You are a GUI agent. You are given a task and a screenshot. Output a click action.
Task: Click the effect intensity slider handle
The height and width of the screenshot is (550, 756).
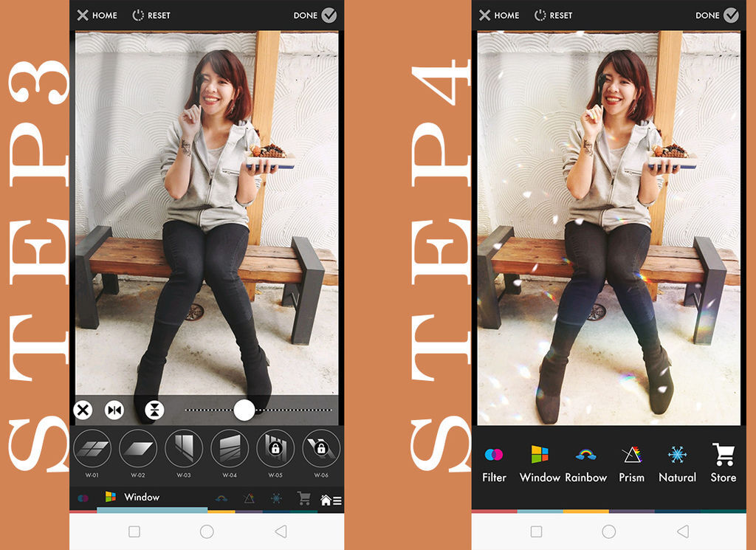pyautogui.click(x=244, y=410)
